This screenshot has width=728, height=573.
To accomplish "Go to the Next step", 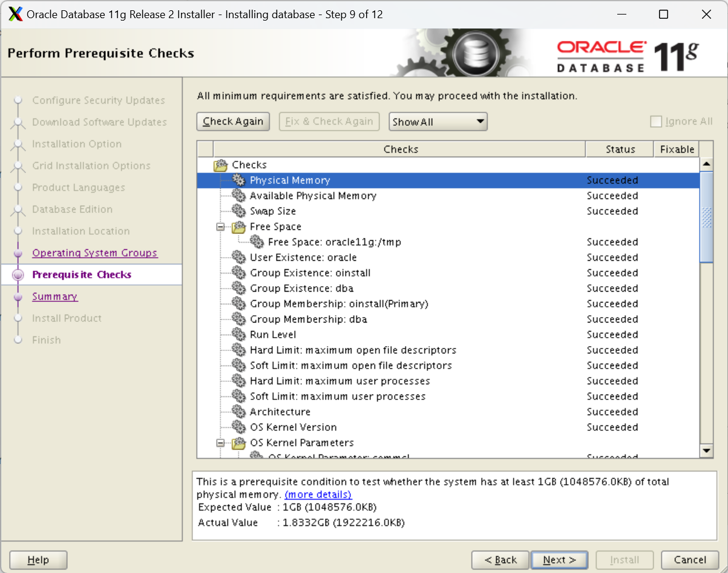I will 560,560.
